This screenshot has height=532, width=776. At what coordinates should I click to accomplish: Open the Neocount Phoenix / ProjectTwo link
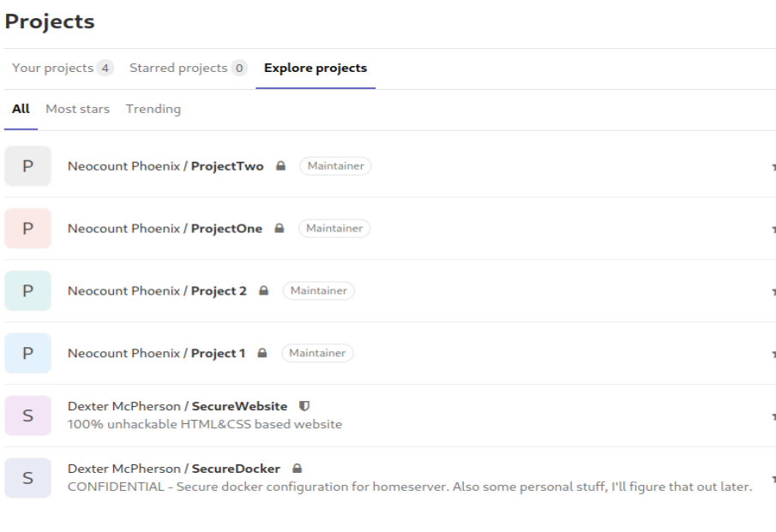coord(165,166)
